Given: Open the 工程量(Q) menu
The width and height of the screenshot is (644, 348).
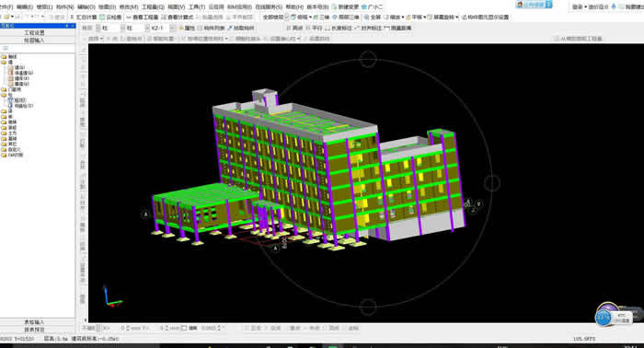Looking at the screenshot, I should (x=153, y=7).
